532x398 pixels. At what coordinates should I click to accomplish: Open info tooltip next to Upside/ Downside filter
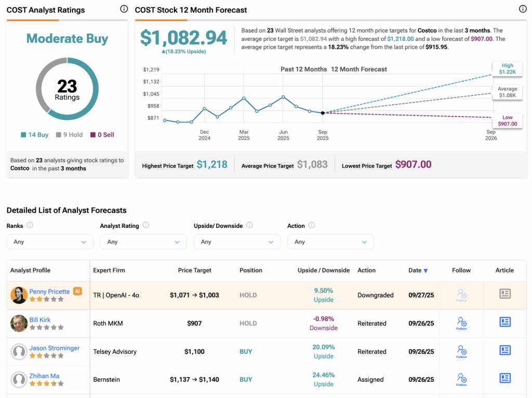[249, 225]
